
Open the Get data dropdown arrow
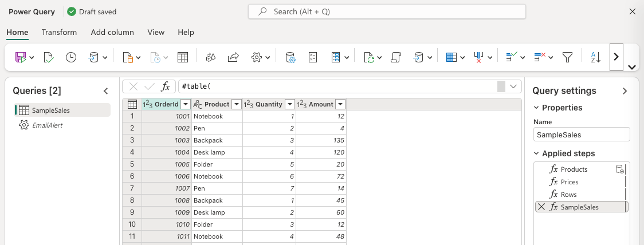click(139, 58)
